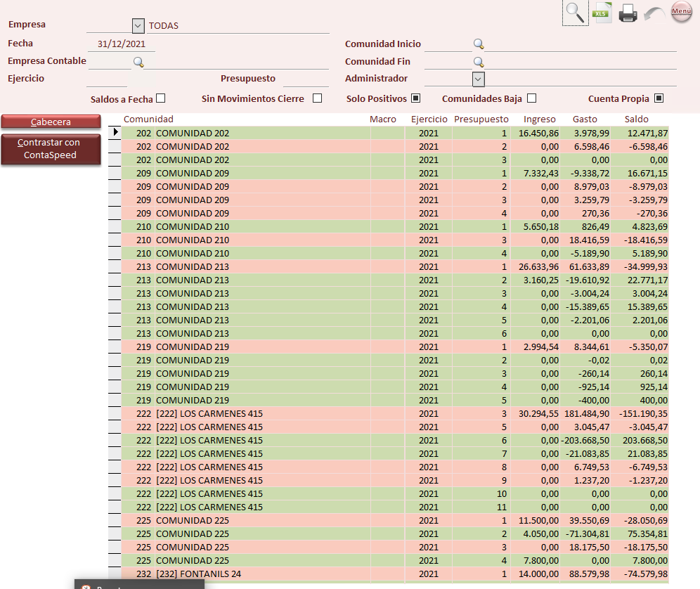Click the Empresa Contable code field

click(x=110, y=62)
